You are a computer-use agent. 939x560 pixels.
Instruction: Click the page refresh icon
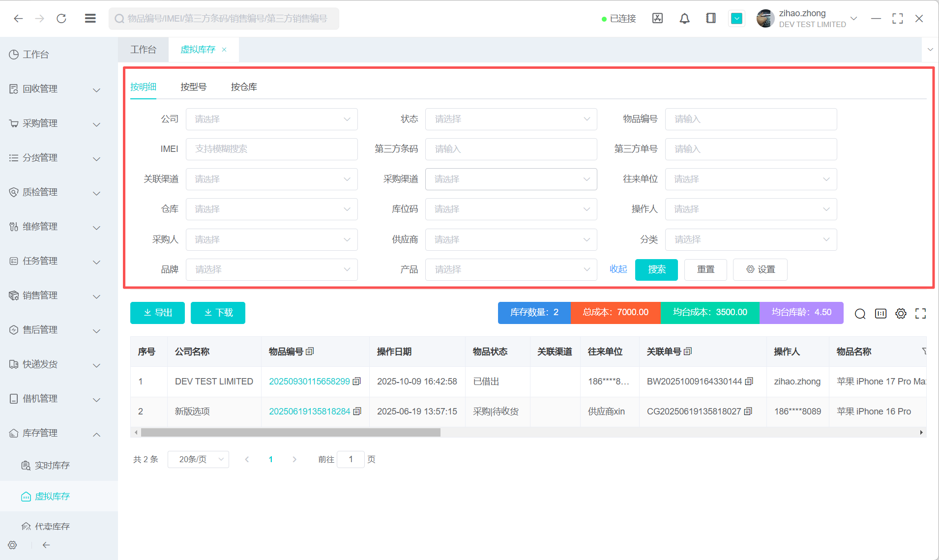point(61,19)
